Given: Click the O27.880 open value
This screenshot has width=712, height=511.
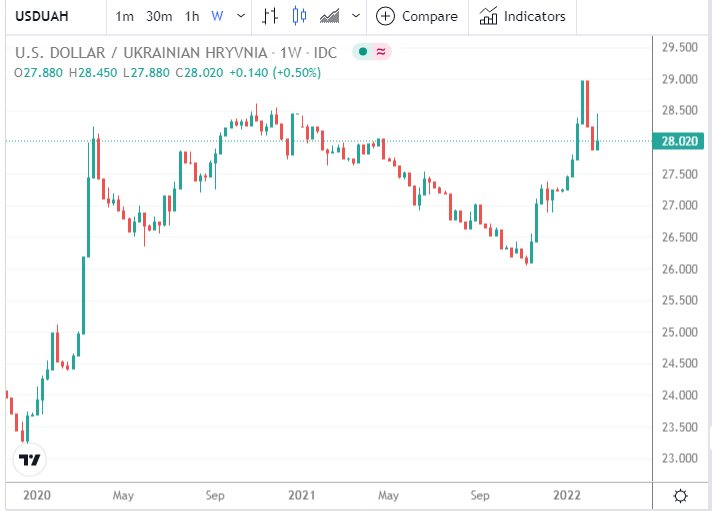Looking at the screenshot, I should (x=38, y=73).
